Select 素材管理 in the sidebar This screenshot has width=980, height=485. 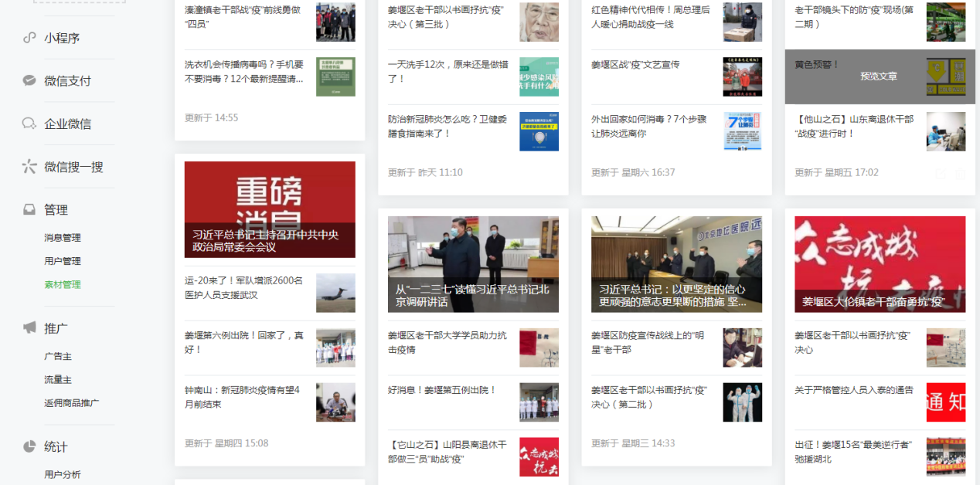pos(63,284)
